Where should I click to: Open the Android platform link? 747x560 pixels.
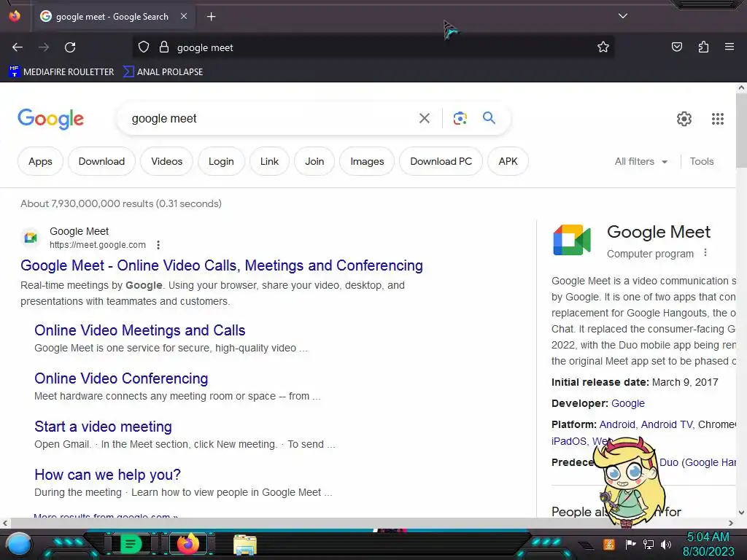[617, 424]
